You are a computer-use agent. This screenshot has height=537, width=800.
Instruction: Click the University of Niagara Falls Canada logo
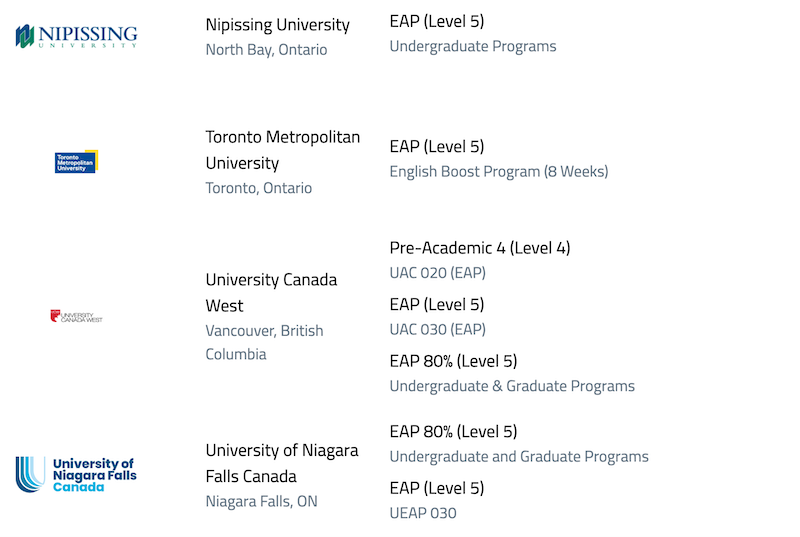(x=77, y=475)
